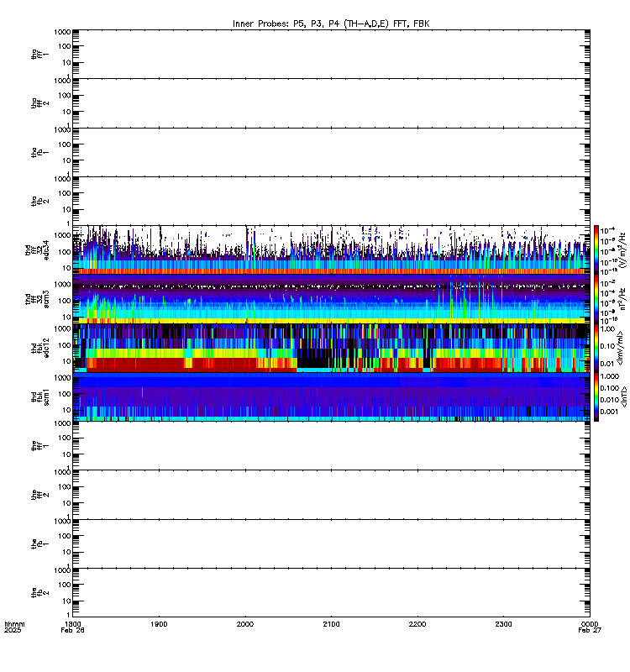Click the '0.001' tick on <|nT|> color bar
Viewport: 630px width, 672px height.
(x=610, y=412)
